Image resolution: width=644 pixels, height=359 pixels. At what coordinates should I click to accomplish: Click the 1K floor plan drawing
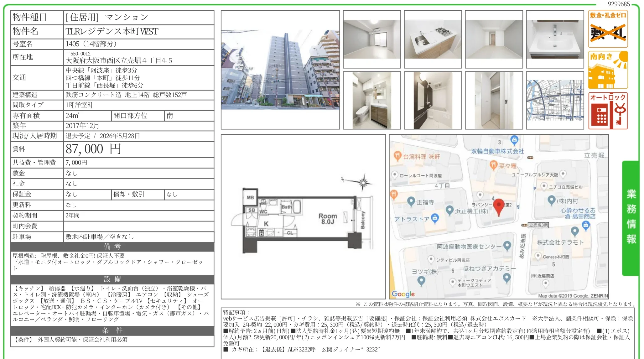(302, 219)
